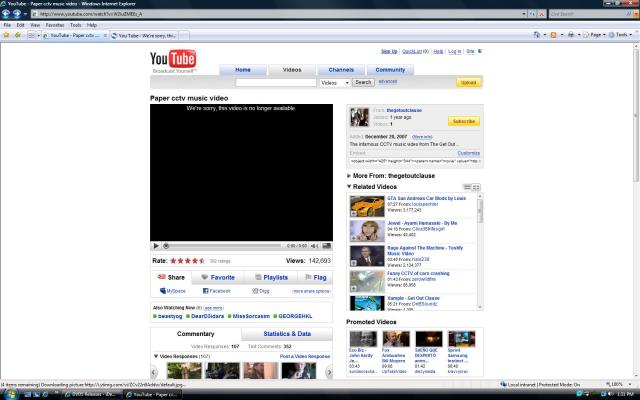Click the Print icon in command bar
This screenshot has height=400, width=640.
coord(571,35)
